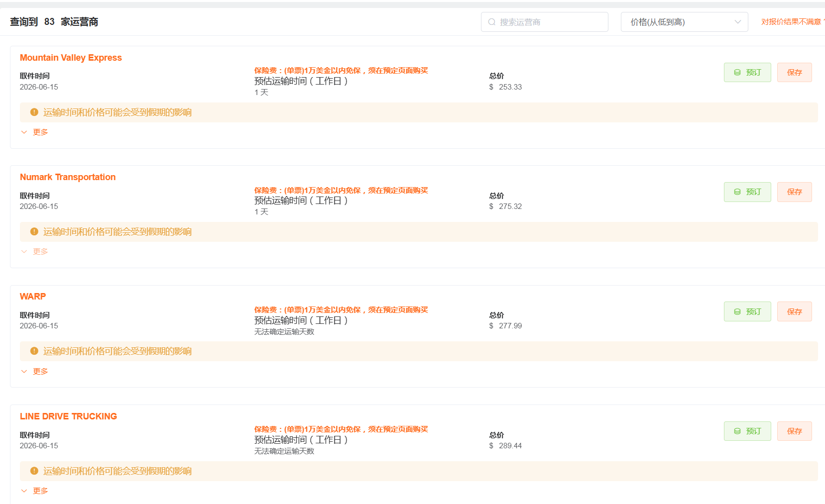Viewport: 825px width, 504px height.
Task: Book WARP carrier with 预订
Action: tap(747, 311)
